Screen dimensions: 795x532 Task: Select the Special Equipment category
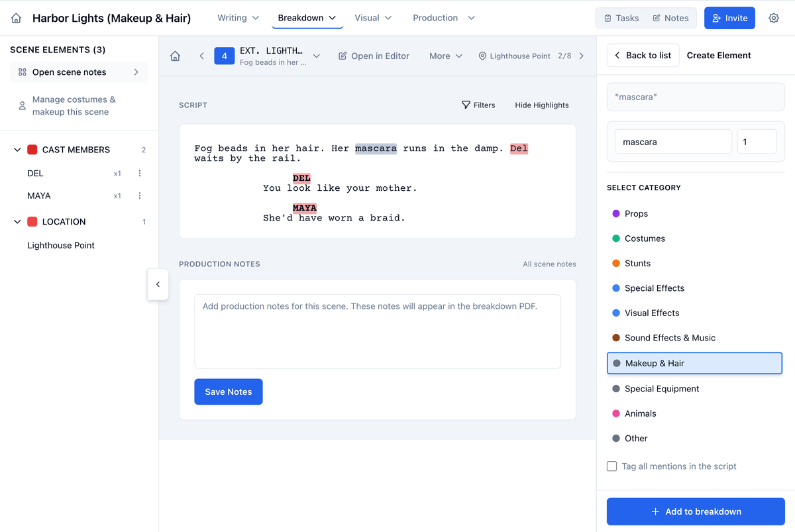click(695, 389)
